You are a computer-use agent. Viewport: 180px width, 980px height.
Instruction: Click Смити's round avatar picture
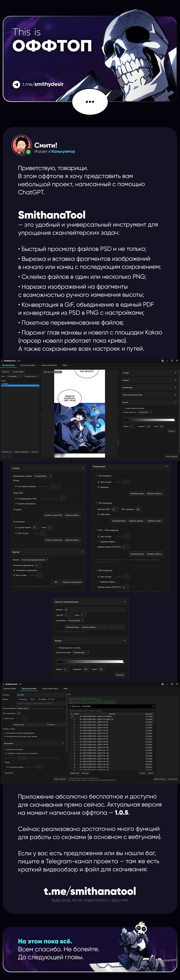pyautogui.click(x=22, y=145)
